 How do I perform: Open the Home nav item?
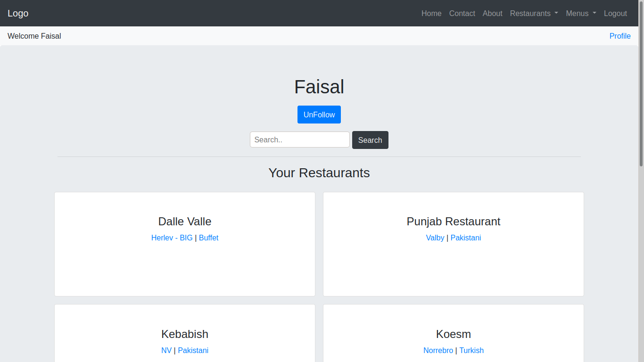pos(431,13)
